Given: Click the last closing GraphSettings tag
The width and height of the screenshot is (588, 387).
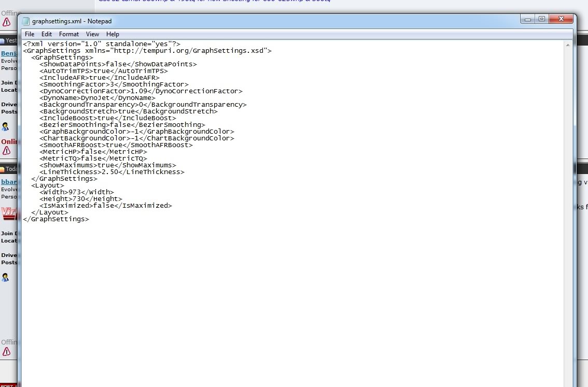Looking at the screenshot, I should coord(56,219).
